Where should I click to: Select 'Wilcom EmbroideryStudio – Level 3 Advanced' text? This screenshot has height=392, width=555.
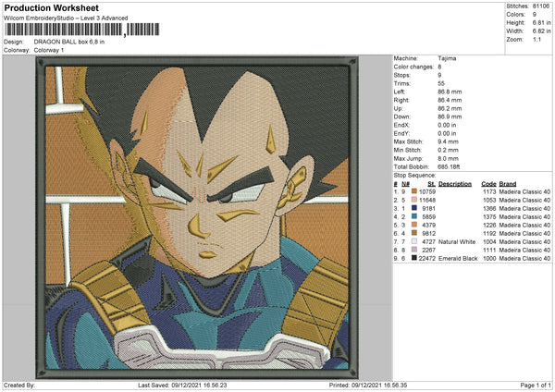click(x=66, y=18)
